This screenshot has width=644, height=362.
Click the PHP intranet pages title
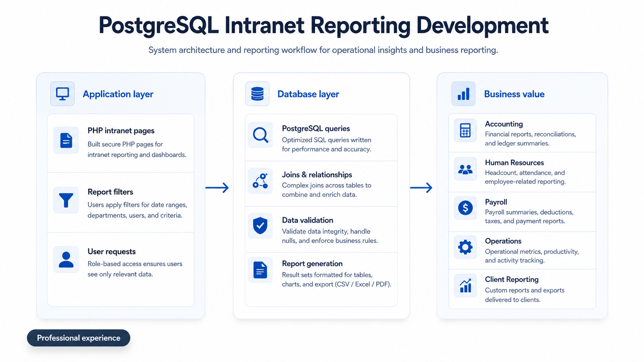[121, 131]
